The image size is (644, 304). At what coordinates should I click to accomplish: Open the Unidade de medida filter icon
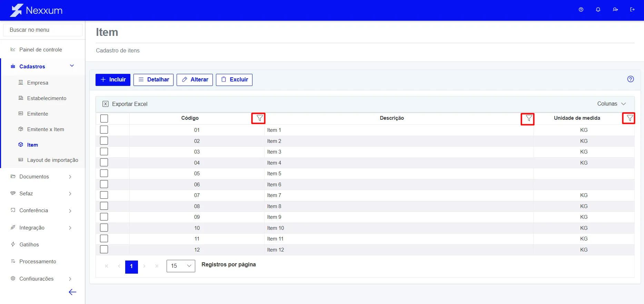pos(630,118)
